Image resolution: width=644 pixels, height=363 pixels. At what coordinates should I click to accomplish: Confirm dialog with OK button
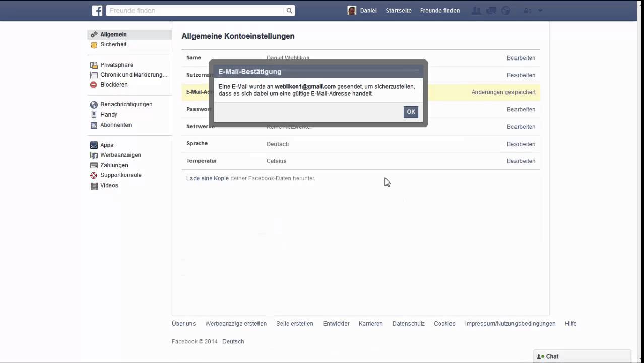click(x=411, y=112)
